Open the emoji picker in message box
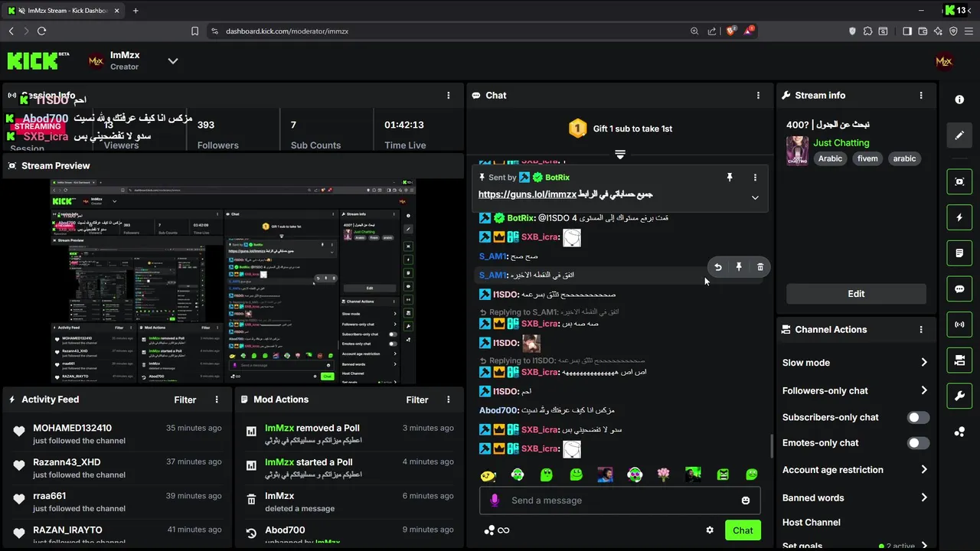Screen dimensions: 980x551 pos(746,500)
